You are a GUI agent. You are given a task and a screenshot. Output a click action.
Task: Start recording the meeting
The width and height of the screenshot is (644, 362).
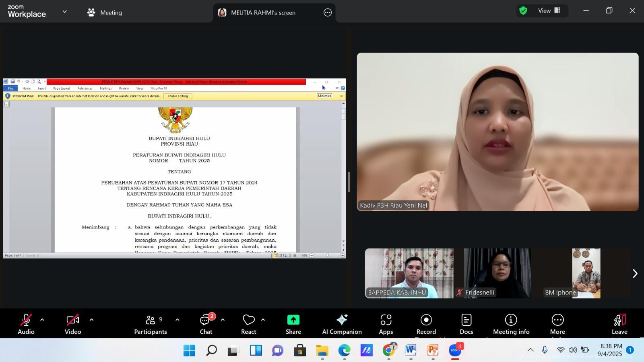426,324
